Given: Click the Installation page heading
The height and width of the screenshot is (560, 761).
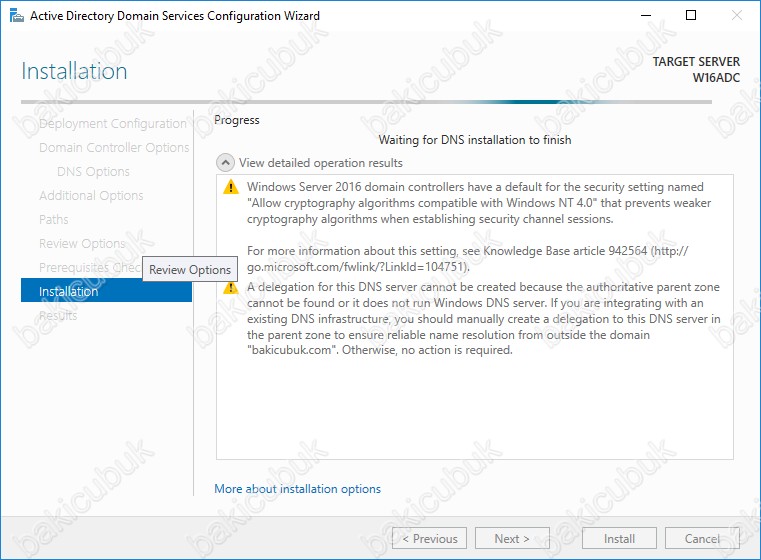Looking at the screenshot, I should [x=74, y=71].
